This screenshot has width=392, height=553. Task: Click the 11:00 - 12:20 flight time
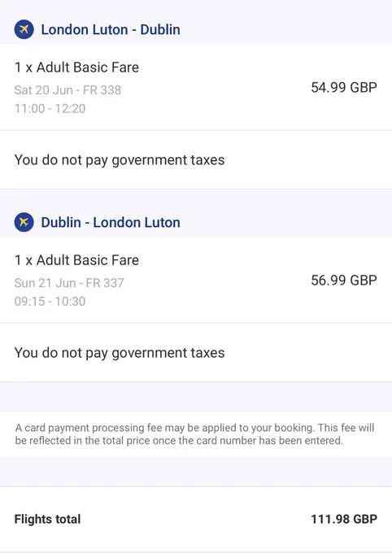coord(50,108)
